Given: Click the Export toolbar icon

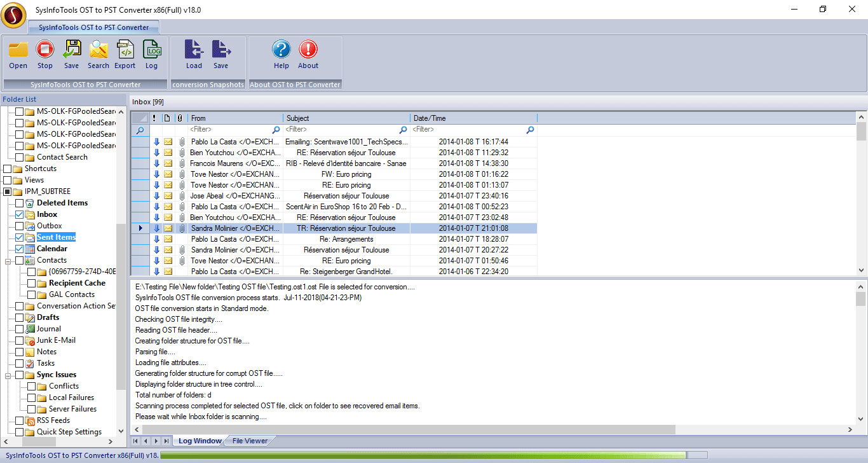Looking at the screenshot, I should click(x=125, y=50).
